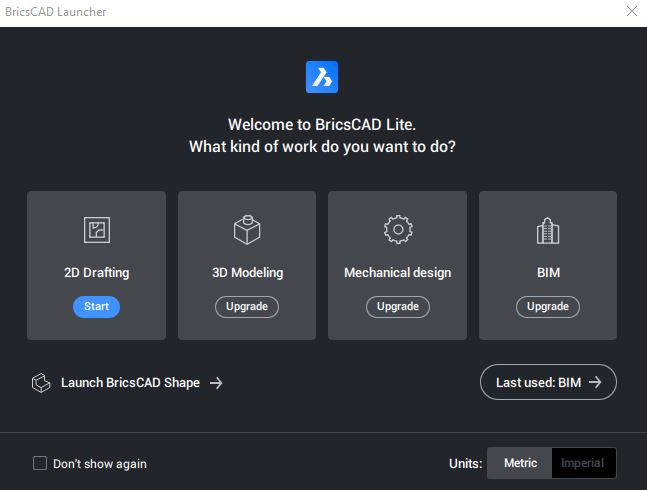This screenshot has height=490, width=647.
Task: Click the BricsCAD Launcher title text
Action: [56, 12]
